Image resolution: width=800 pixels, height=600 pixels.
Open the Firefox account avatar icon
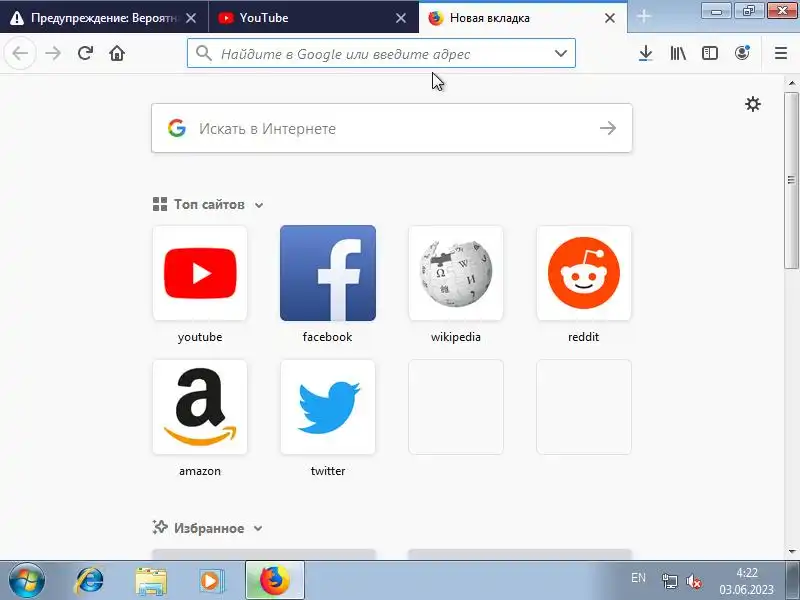click(x=742, y=53)
